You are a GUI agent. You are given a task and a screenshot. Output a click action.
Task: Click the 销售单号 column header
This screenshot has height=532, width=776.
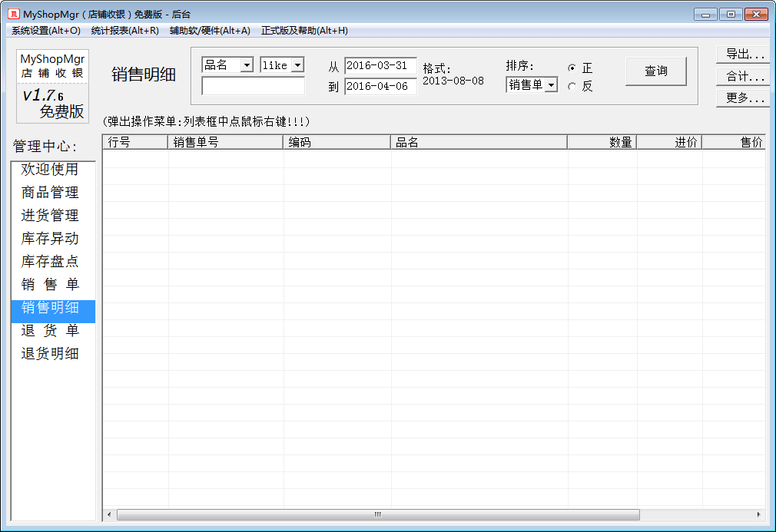pyautogui.click(x=225, y=142)
